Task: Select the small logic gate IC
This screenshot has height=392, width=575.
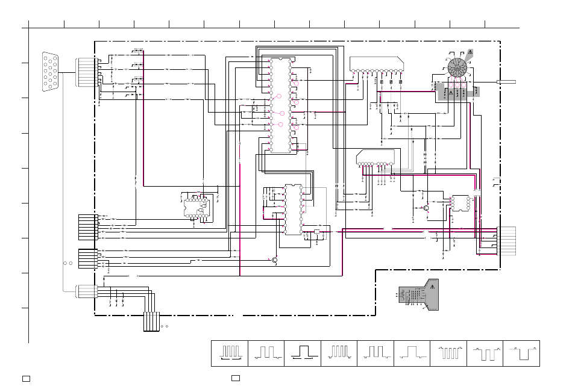Action: pos(196,208)
